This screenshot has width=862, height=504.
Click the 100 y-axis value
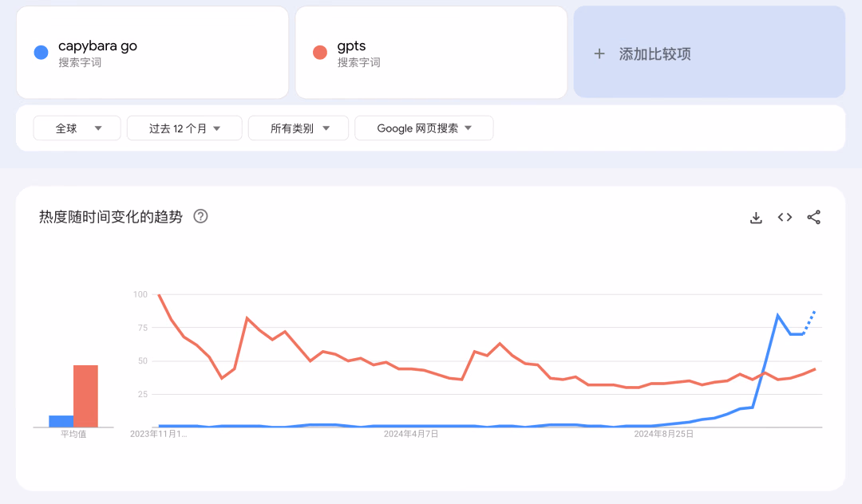pyautogui.click(x=140, y=294)
